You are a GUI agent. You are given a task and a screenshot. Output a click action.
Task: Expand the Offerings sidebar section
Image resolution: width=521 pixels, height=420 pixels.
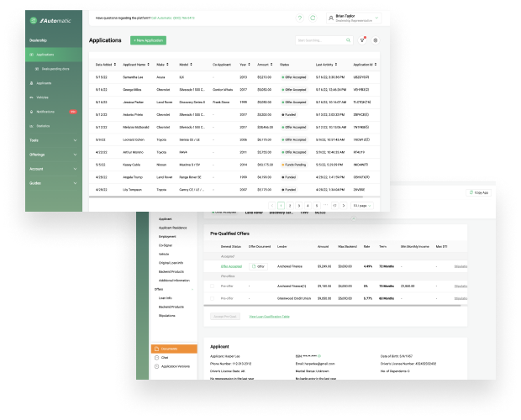(x=50, y=155)
